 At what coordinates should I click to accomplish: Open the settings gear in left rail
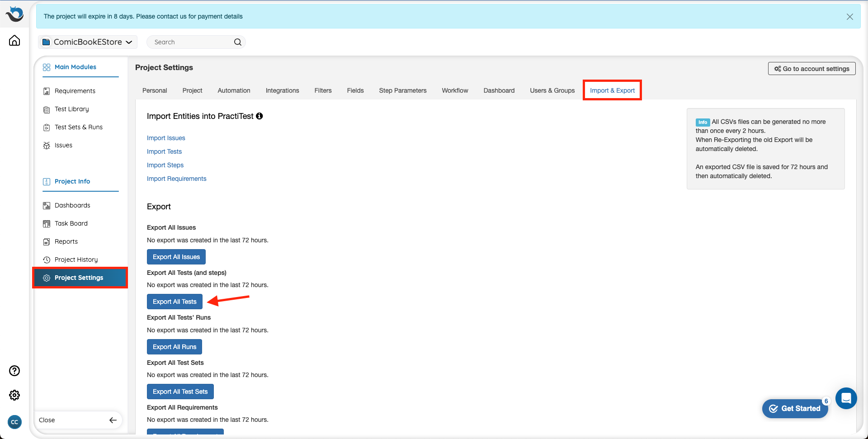coord(14,395)
